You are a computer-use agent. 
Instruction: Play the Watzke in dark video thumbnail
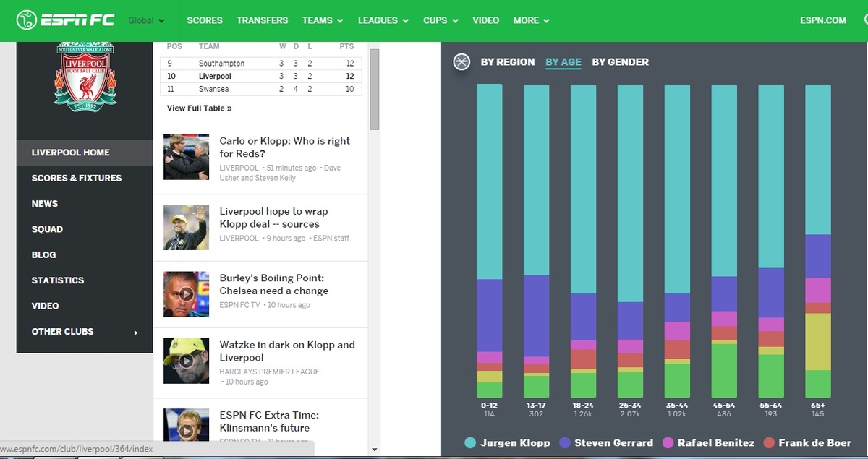(x=186, y=360)
